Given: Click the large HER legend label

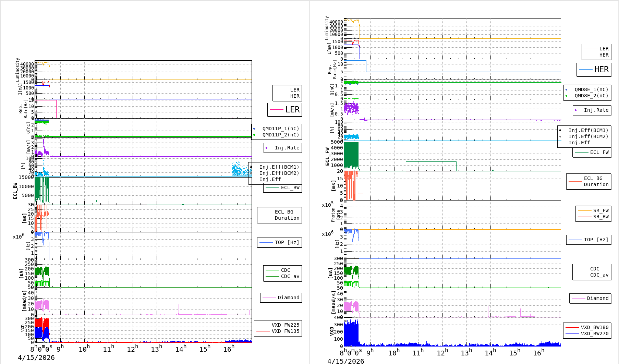Looking at the screenshot, I should tap(601, 70).
